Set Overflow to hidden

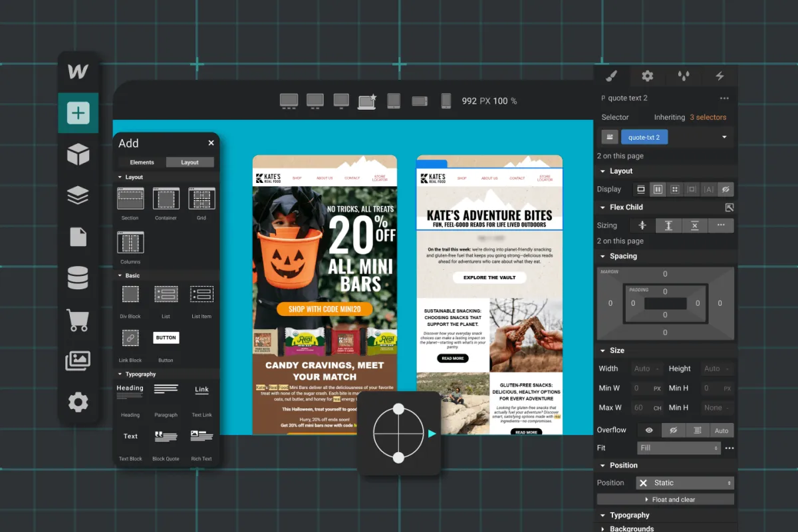click(673, 430)
